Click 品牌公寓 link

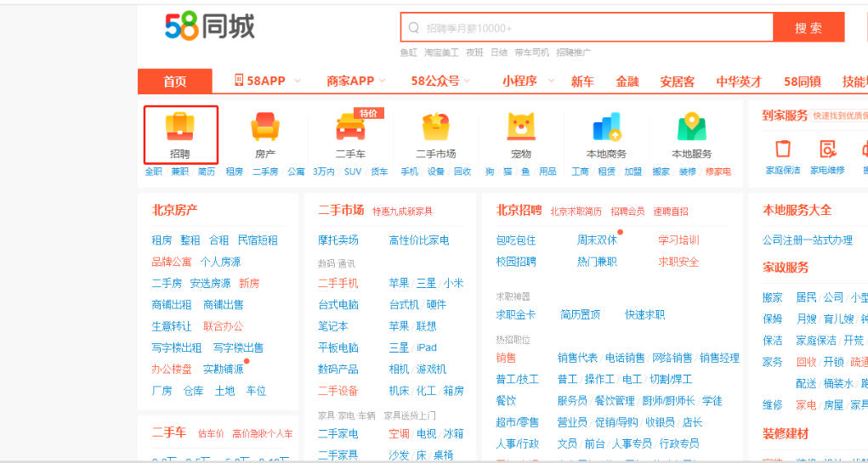(172, 262)
